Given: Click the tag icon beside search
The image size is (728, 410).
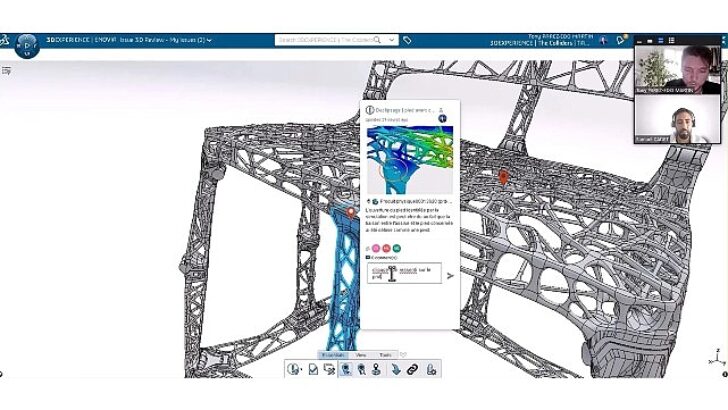Looking at the screenshot, I should (408, 40).
